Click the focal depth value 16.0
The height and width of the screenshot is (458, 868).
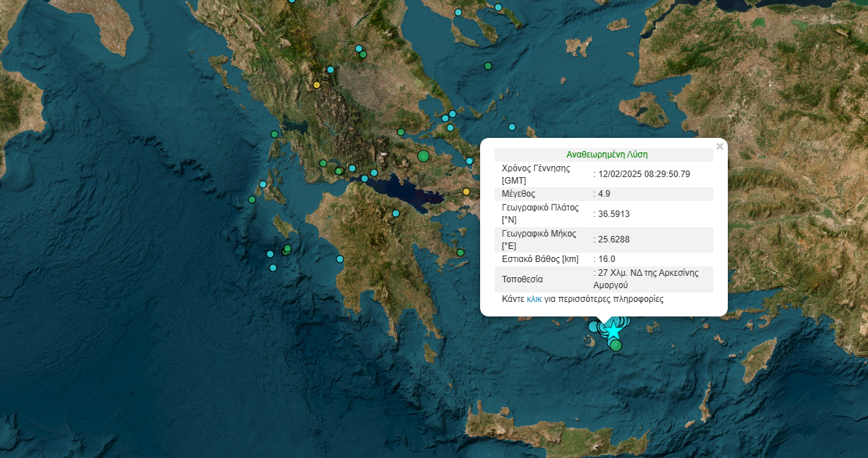coord(607,259)
